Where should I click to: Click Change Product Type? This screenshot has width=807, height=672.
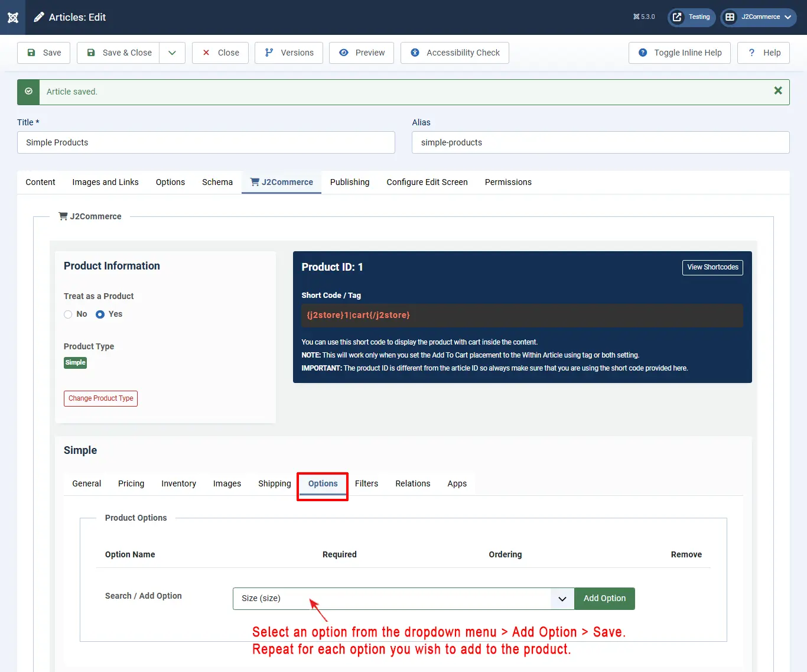point(100,398)
